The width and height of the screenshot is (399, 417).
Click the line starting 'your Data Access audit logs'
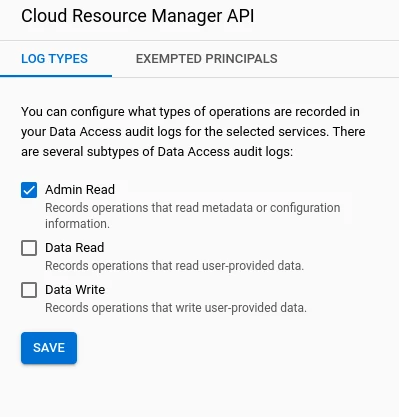[x=193, y=132]
